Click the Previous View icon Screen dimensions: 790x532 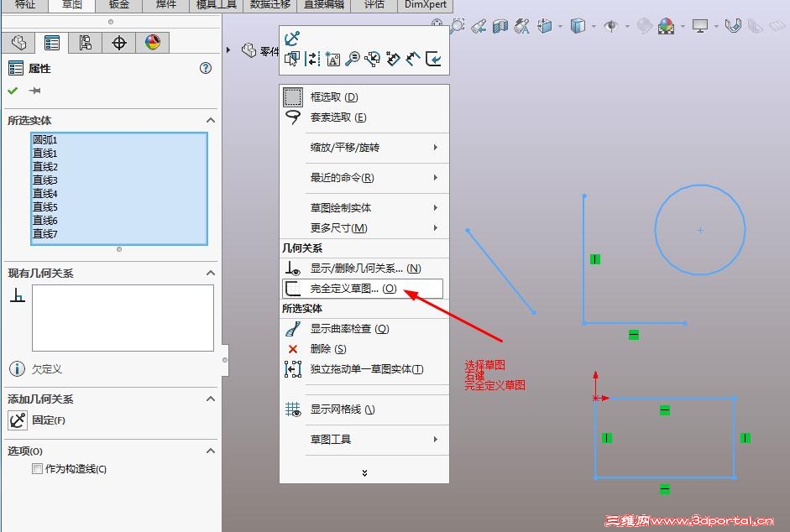pos(479,26)
